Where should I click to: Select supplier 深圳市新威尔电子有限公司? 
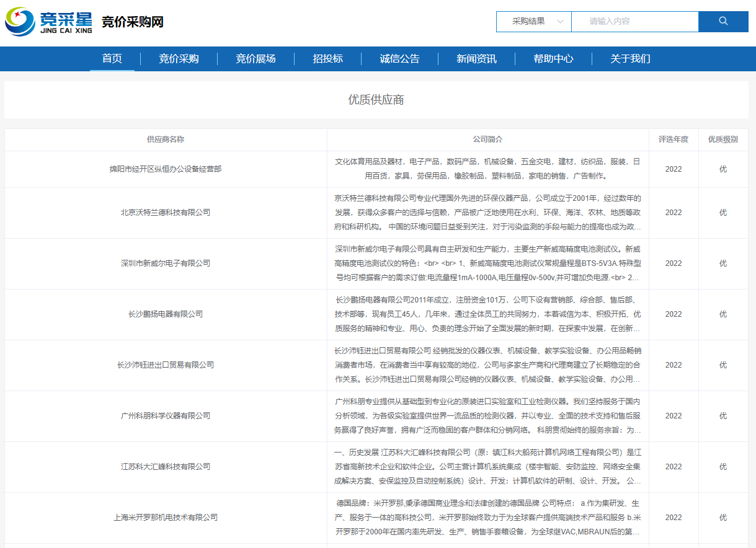coord(166,263)
